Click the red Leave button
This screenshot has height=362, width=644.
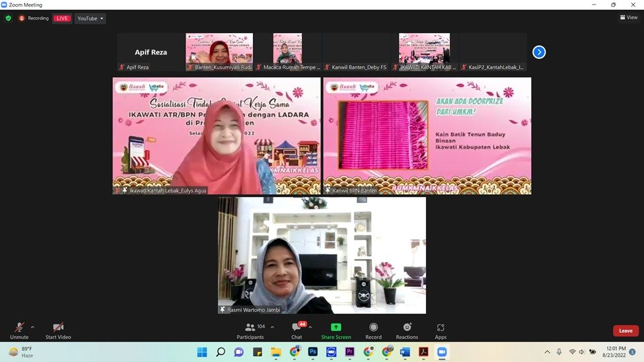pyautogui.click(x=625, y=330)
